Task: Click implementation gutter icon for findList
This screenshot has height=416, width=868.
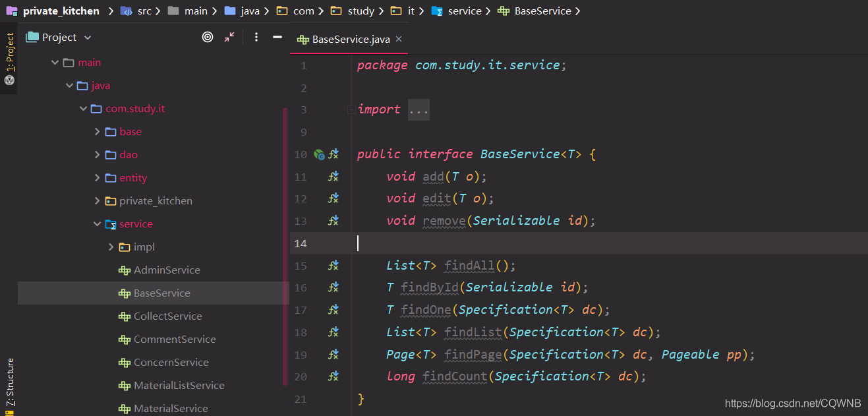Action: pyautogui.click(x=334, y=332)
